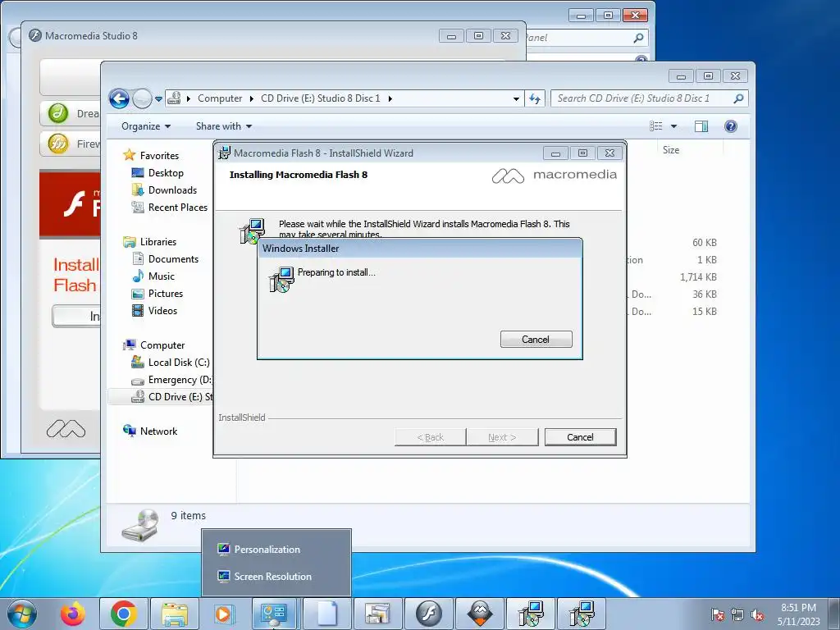
Task: Click the disabled Next button in wizard
Action: coord(502,437)
